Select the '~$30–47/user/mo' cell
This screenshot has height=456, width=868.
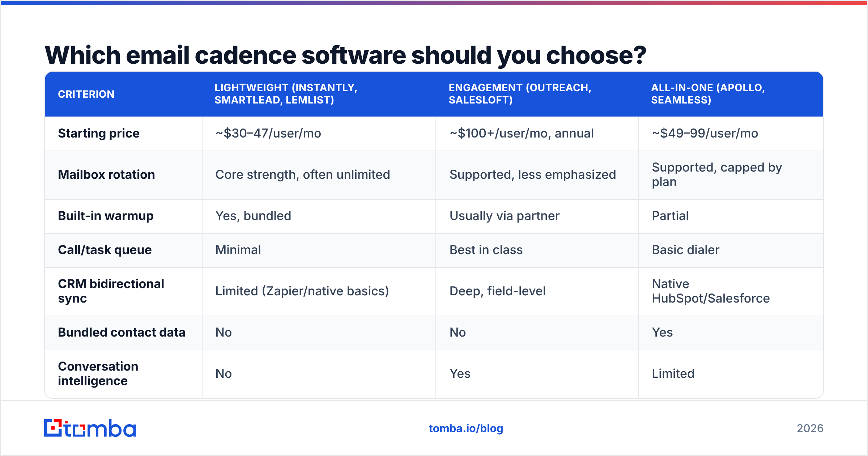pos(268,133)
